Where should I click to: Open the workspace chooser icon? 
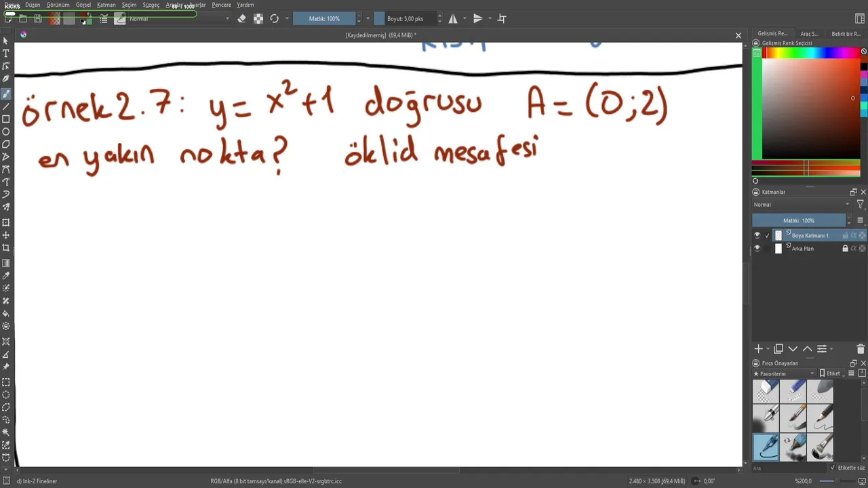(860, 19)
